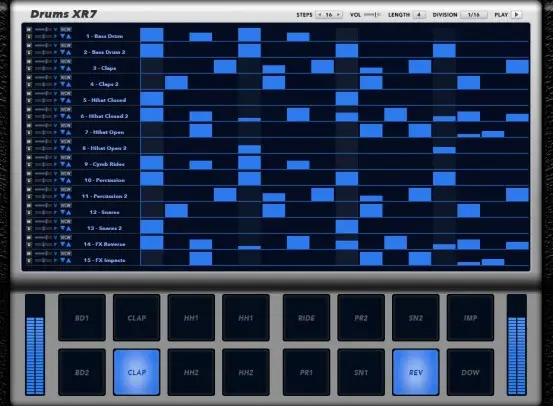553x406 pixels.
Task: Trigger the BD1 drum pad
Action: coord(82,318)
